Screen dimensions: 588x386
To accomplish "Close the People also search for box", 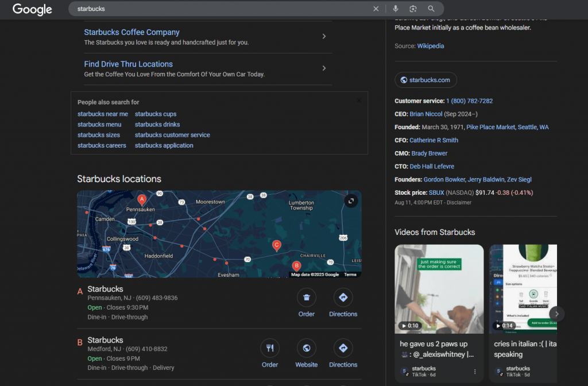I will (x=359, y=101).
